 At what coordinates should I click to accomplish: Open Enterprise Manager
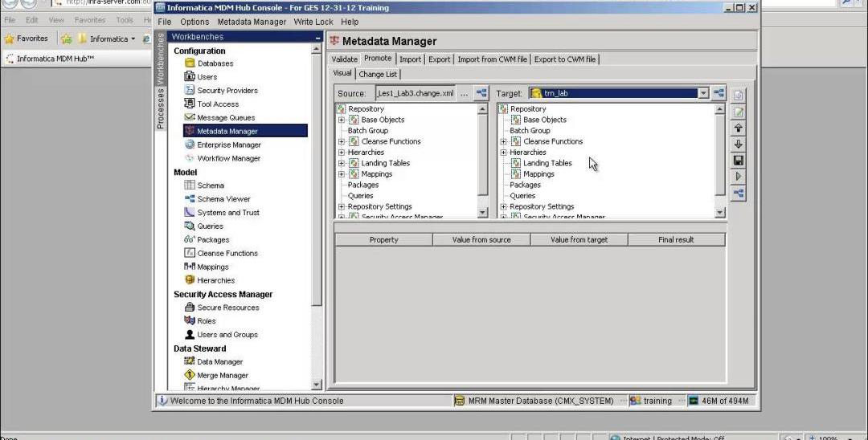pos(223,145)
